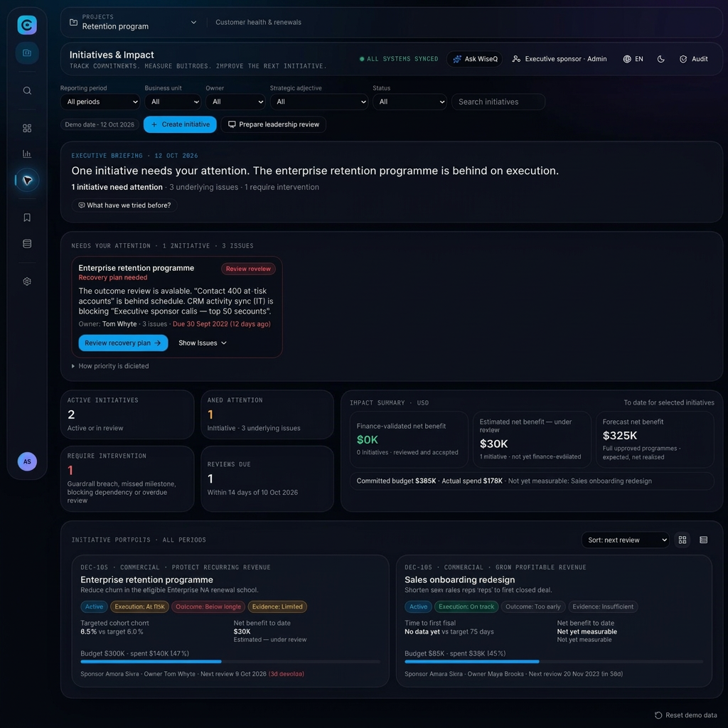Open the Retention program projects dropdown
The image size is (728, 728).
click(134, 22)
